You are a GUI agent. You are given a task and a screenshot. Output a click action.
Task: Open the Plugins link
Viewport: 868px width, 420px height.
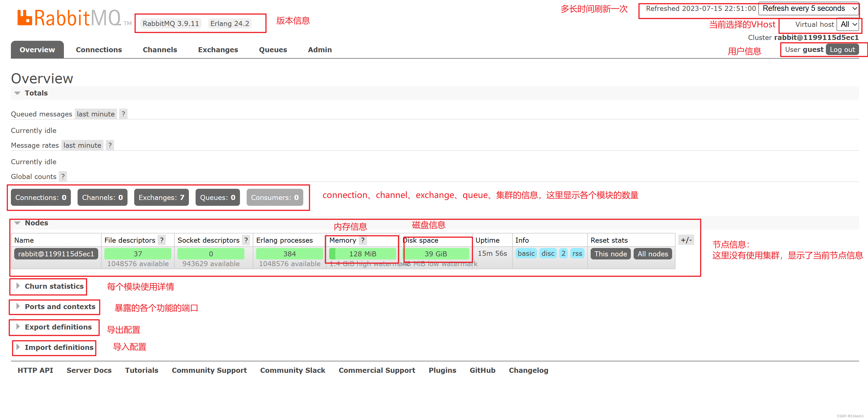(x=442, y=370)
